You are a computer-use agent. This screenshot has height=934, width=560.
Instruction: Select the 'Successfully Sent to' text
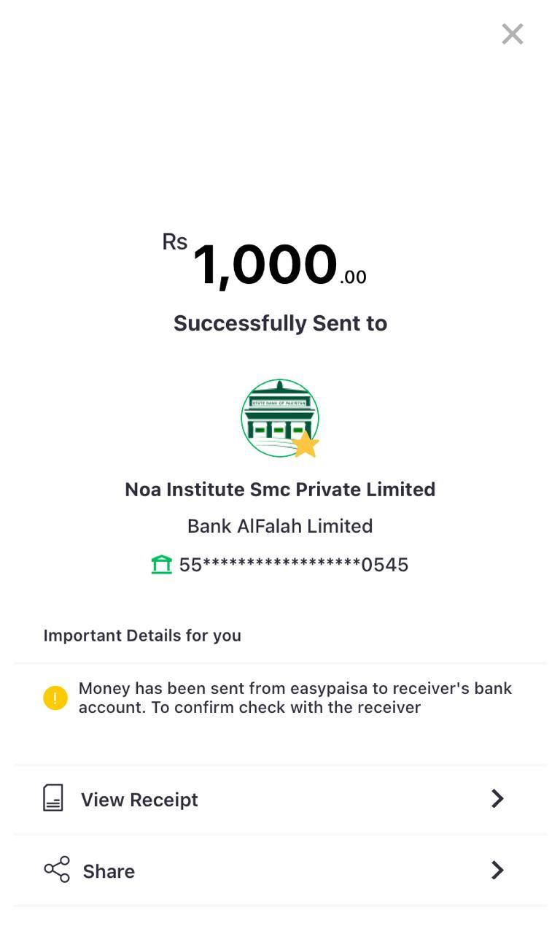point(280,323)
